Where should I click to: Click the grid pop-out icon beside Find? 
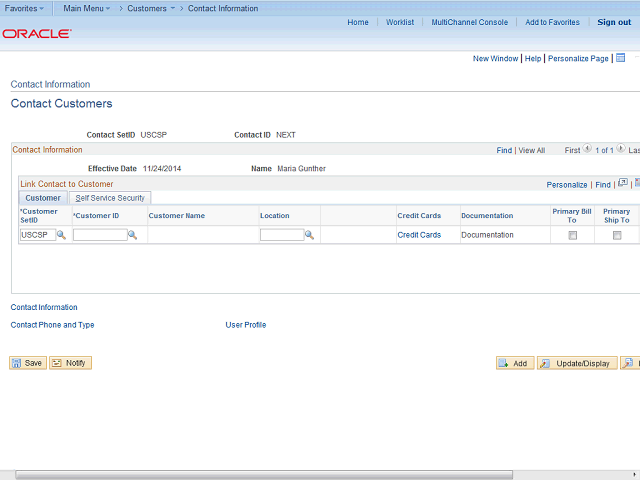click(623, 183)
